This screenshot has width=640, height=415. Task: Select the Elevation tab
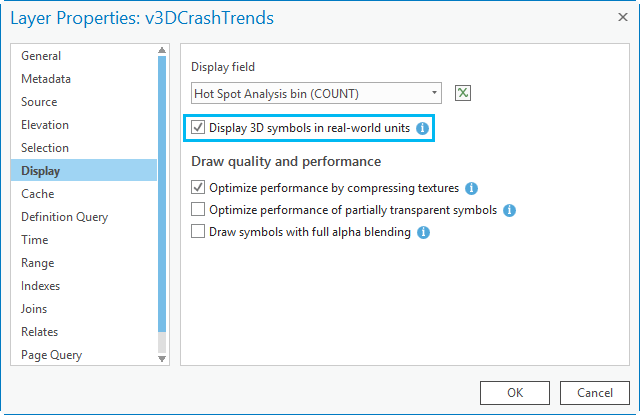tap(45, 125)
